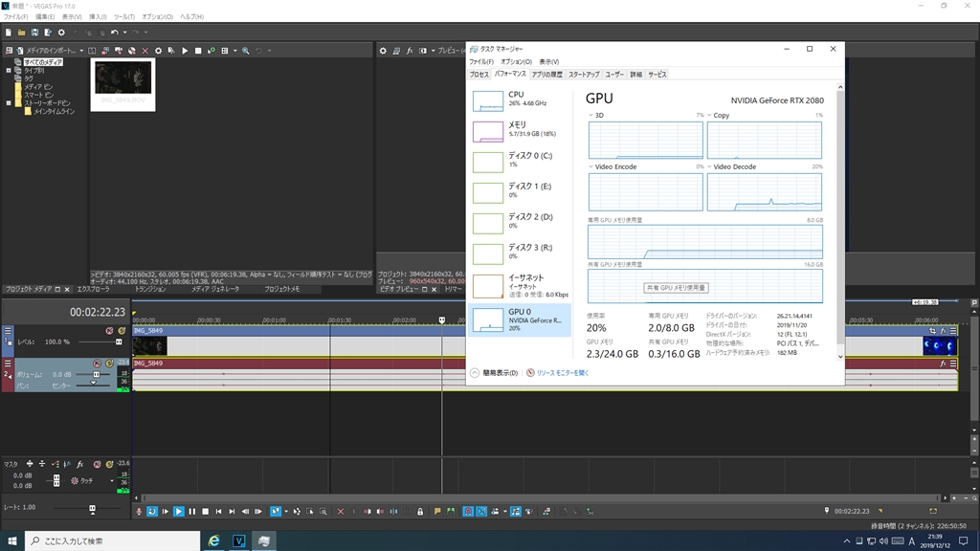Toggle Loop Playback button in transport
The image size is (980, 551).
coord(152,512)
